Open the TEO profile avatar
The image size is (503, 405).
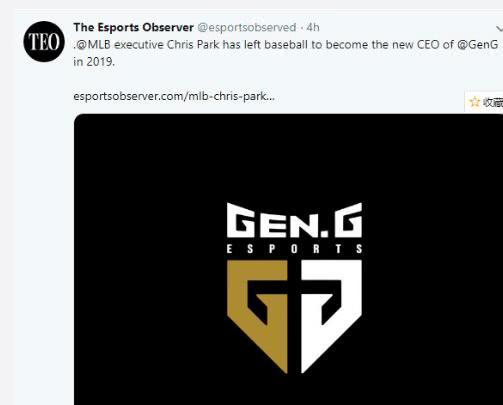click(x=44, y=41)
